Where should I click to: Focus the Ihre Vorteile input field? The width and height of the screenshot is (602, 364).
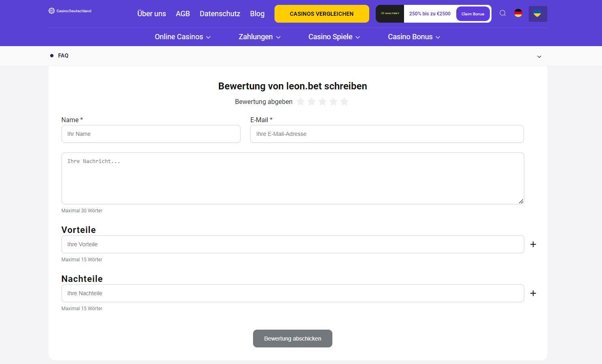(293, 244)
